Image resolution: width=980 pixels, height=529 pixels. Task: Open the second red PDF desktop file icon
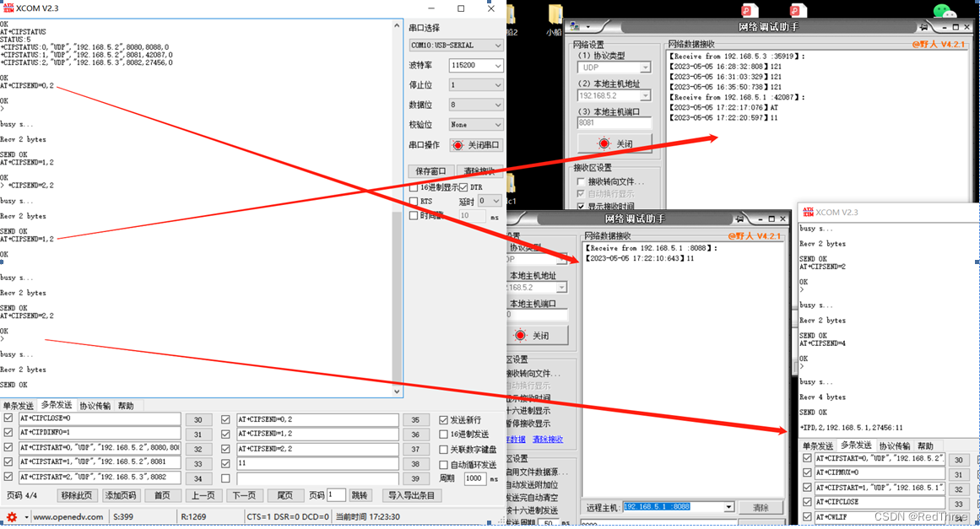click(797, 9)
